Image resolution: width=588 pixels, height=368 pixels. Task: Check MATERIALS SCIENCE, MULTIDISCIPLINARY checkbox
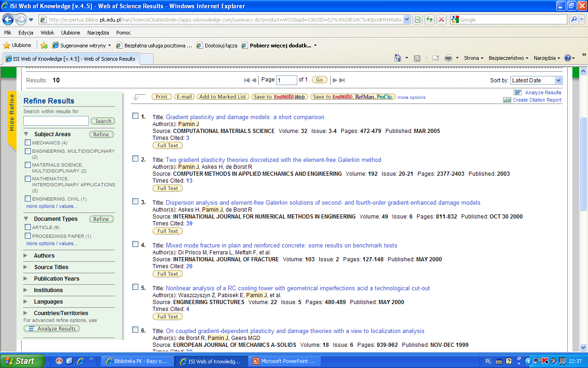[28, 165]
